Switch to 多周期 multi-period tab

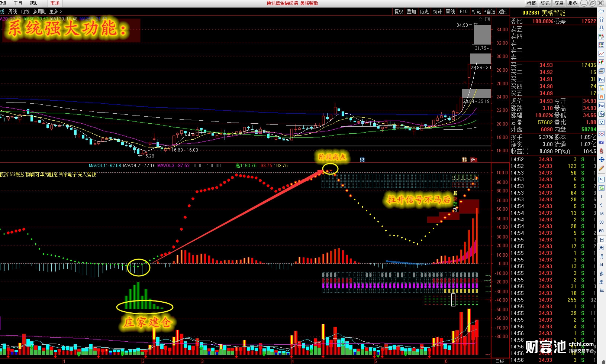coord(39,12)
